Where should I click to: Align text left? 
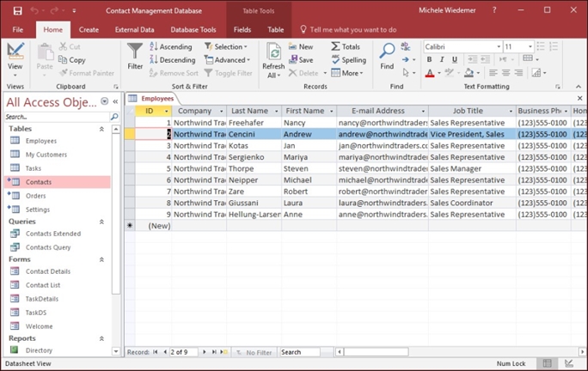493,73
